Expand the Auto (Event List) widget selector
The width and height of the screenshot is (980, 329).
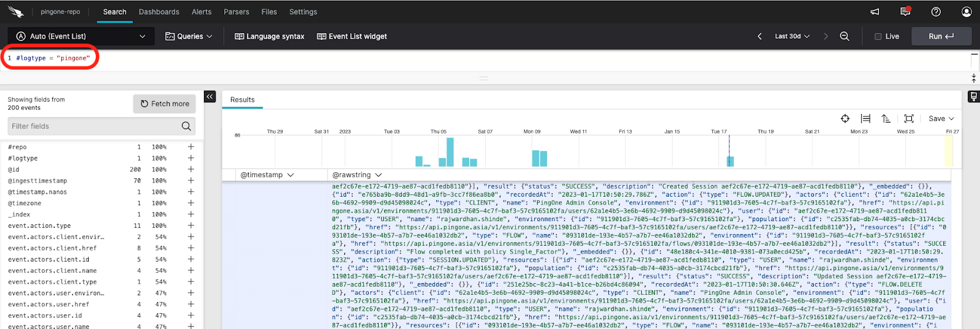point(81,36)
